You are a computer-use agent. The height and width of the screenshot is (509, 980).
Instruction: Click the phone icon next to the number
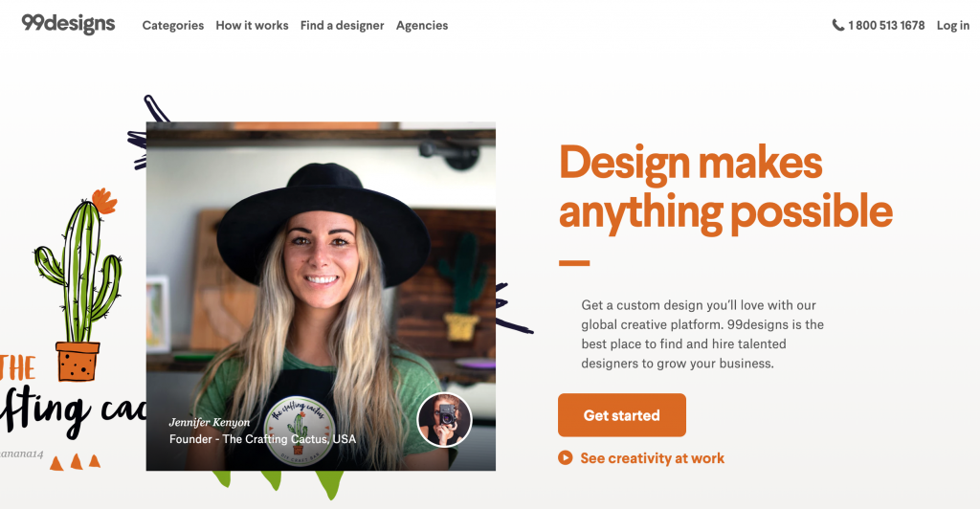837,25
